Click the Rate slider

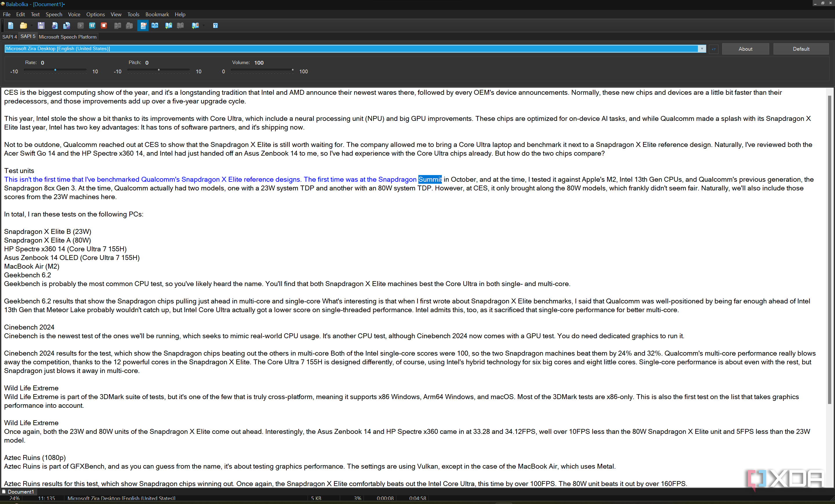pyautogui.click(x=55, y=70)
